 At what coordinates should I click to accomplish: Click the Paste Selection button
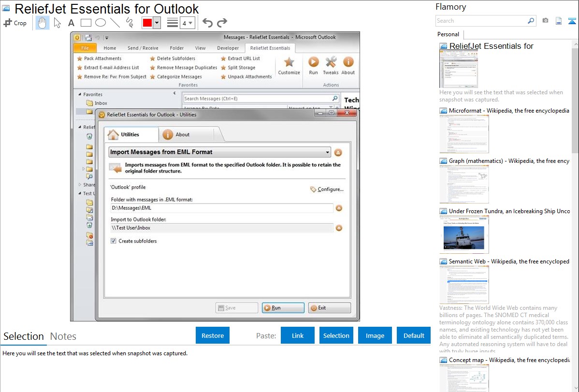(336, 335)
